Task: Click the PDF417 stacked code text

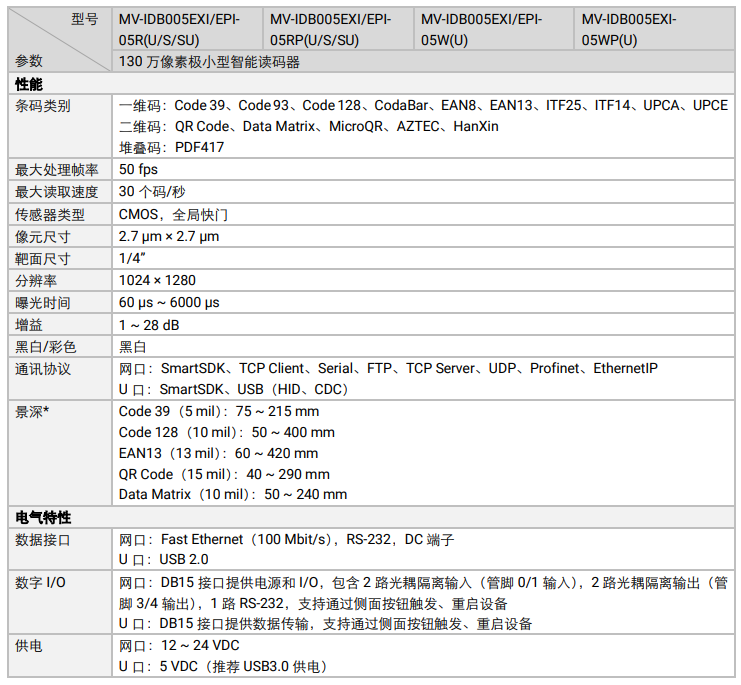Action: click(x=198, y=147)
